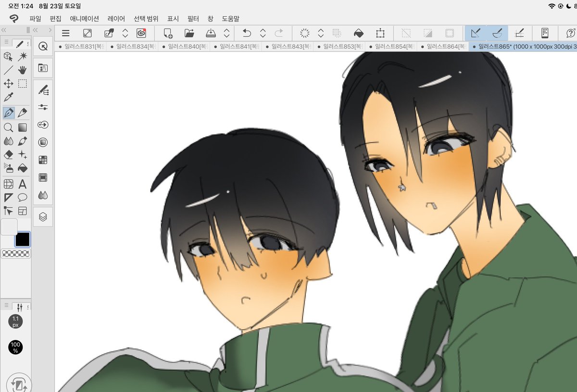Image resolution: width=577 pixels, height=392 pixels.
Task: Open the Quick Access palette
Action: click(x=43, y=46)
